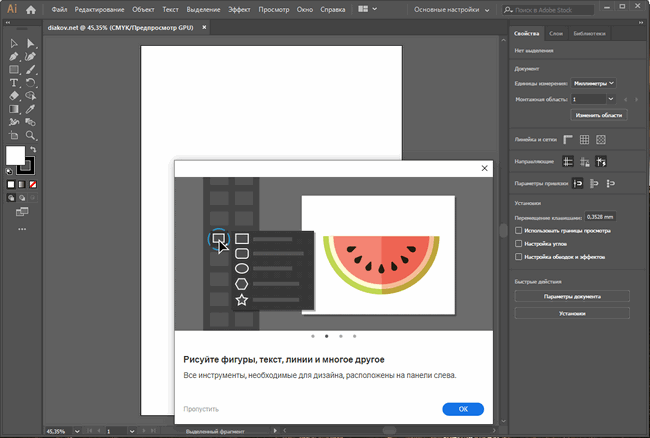Viewport: 650px width, 438px height.
Task: Enable Использовать границы просмотра checkbox
Action: (518, 230)
